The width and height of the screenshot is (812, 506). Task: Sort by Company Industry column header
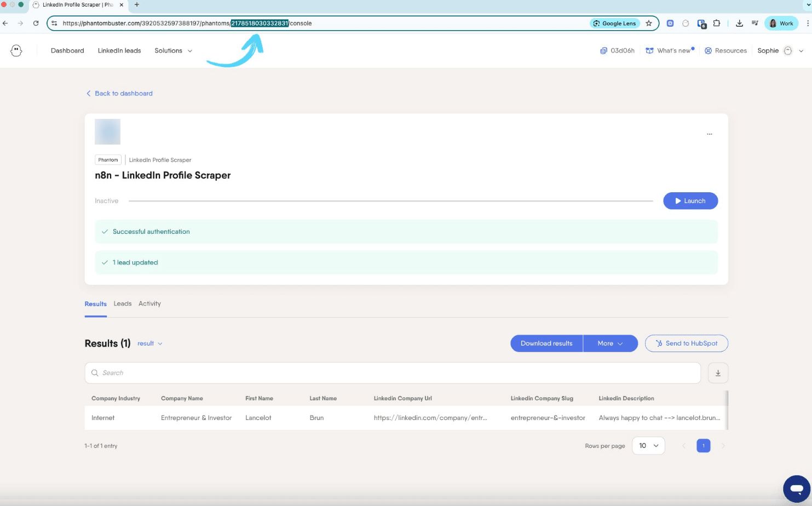[116, 398]
